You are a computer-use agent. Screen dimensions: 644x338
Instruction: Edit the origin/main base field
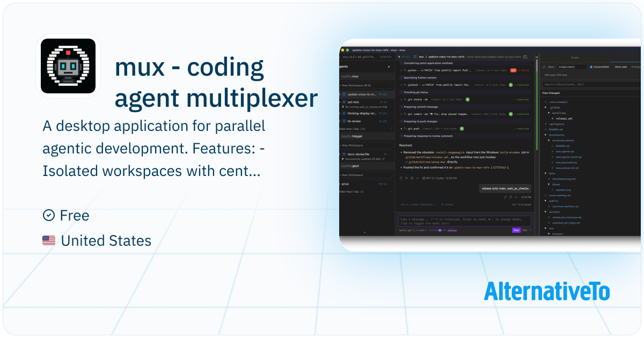572,67
